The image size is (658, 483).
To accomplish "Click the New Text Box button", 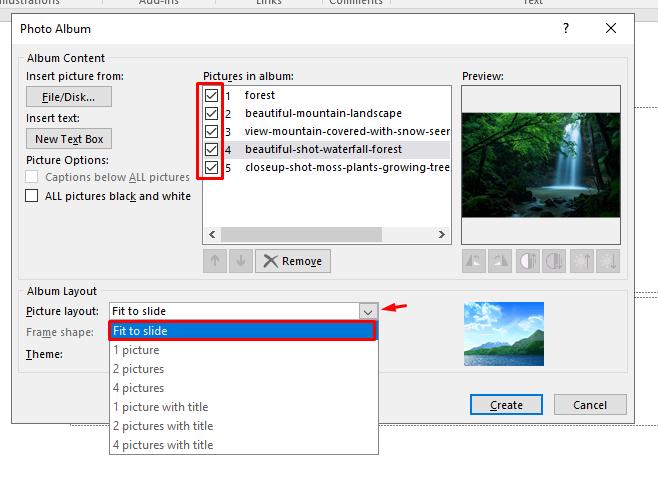I will coord(69,139).
